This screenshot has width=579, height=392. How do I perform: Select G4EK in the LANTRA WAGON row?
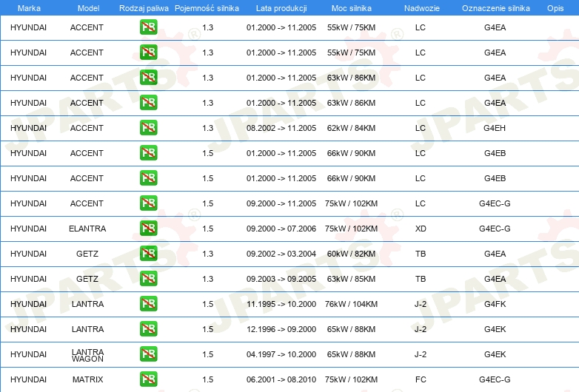click(495, 354)
